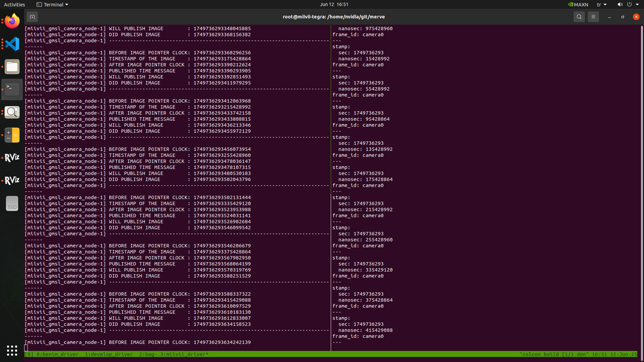Switch to Terminal dock icon
The height and width of the screenshot is (362, 644).
click(12, 89)
